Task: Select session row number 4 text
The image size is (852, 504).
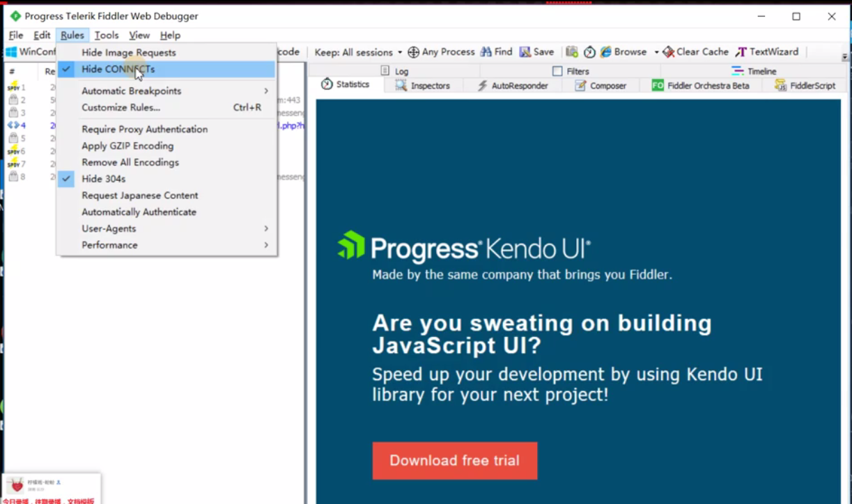Action: coord(23,126)
